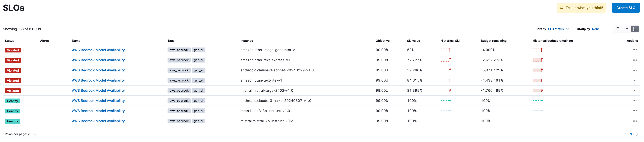
Task: Open actions menu for mistral-large-2402 row
Action: point(634,91)
